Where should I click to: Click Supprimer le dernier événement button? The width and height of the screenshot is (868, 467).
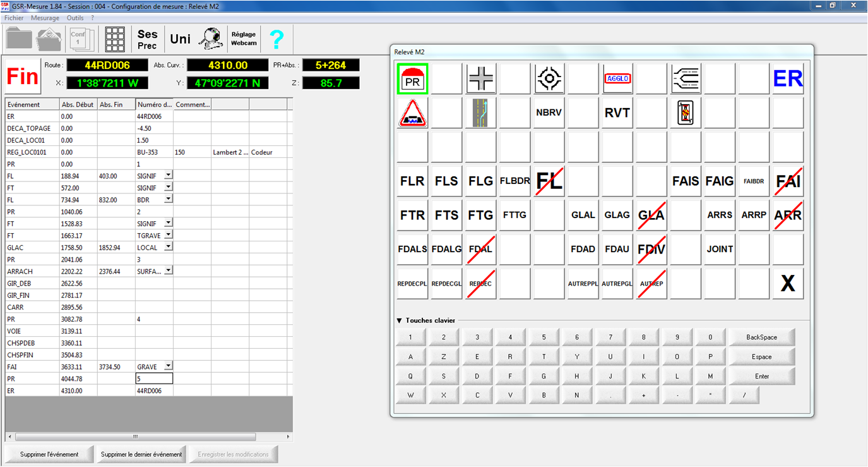141,454
